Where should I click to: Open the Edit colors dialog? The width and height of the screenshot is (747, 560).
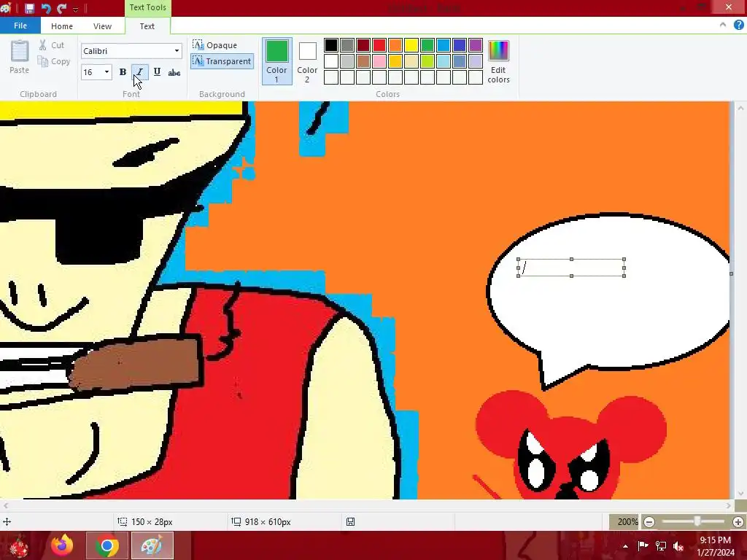(x=498, y=61)
